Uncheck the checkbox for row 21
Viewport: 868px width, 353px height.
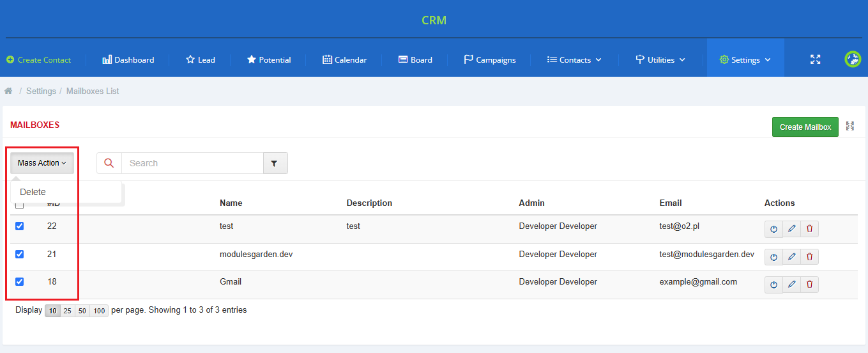click(x=19, y=254)
